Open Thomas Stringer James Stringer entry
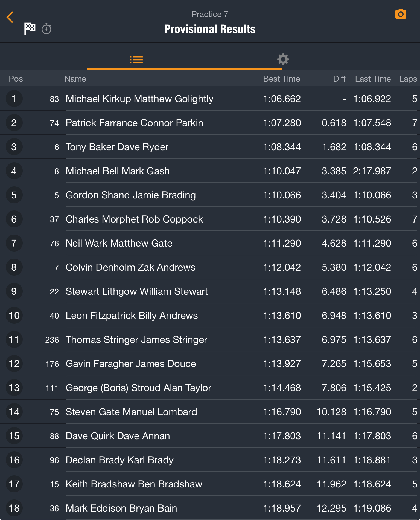 tap(210, 340)
